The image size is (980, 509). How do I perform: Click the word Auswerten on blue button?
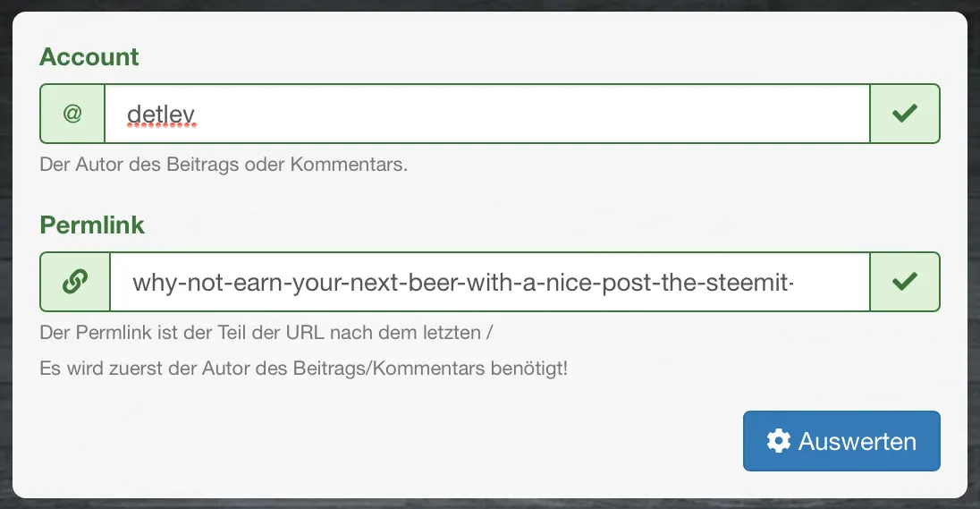[857, 442]
